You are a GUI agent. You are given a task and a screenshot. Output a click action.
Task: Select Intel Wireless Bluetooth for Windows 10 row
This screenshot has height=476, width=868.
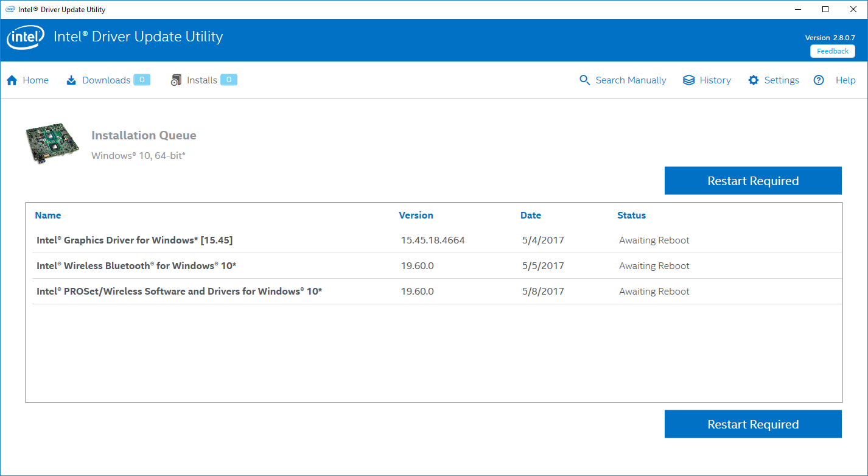point(437,266)
